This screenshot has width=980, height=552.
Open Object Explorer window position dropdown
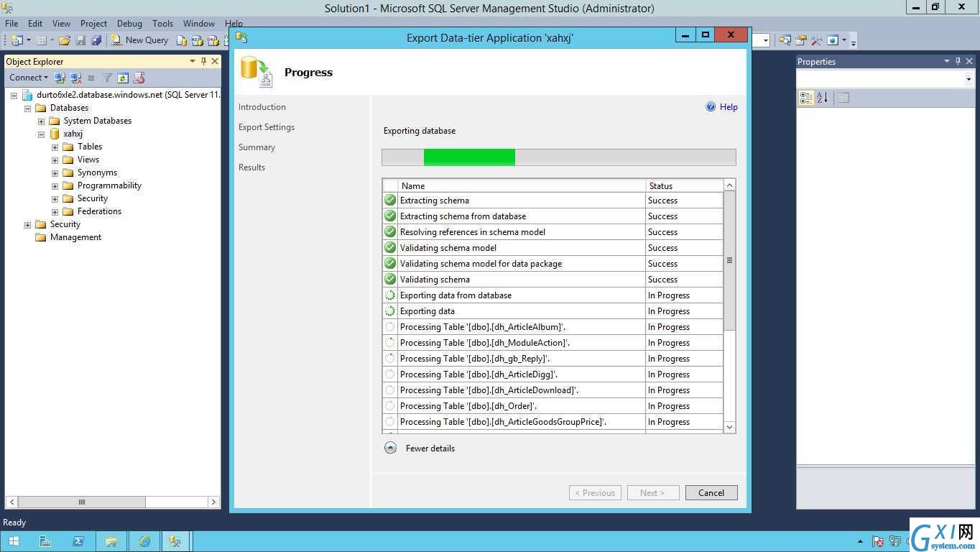[193, 62]
